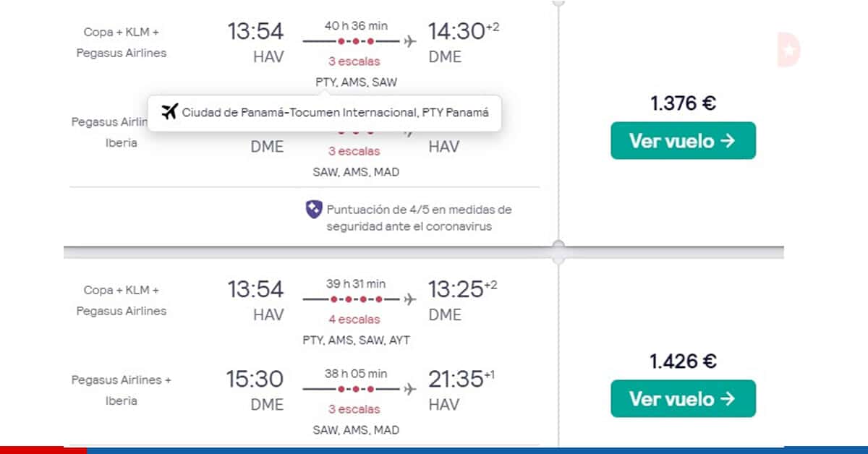The width and height of the screenshot is (868, 454).
Task: Click 3 escalas on the 15:30 DME return flight
Action: (x=354, y=409)
